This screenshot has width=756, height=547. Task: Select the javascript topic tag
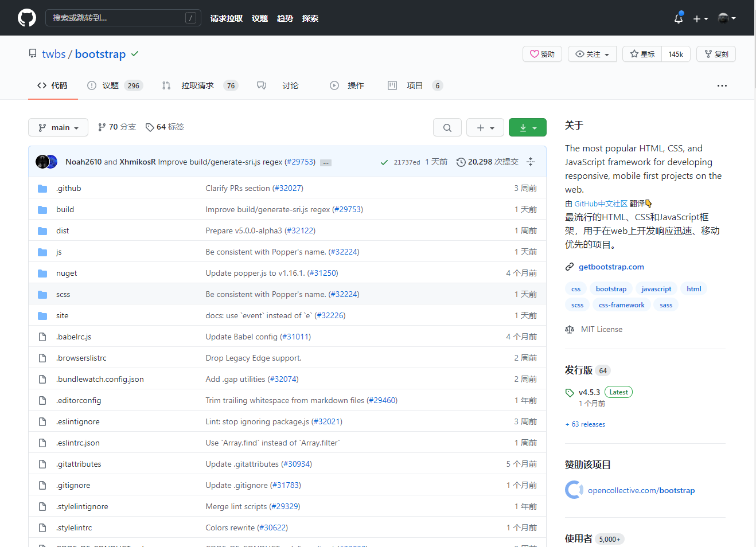pyautogui.click(x=656, y=289)
